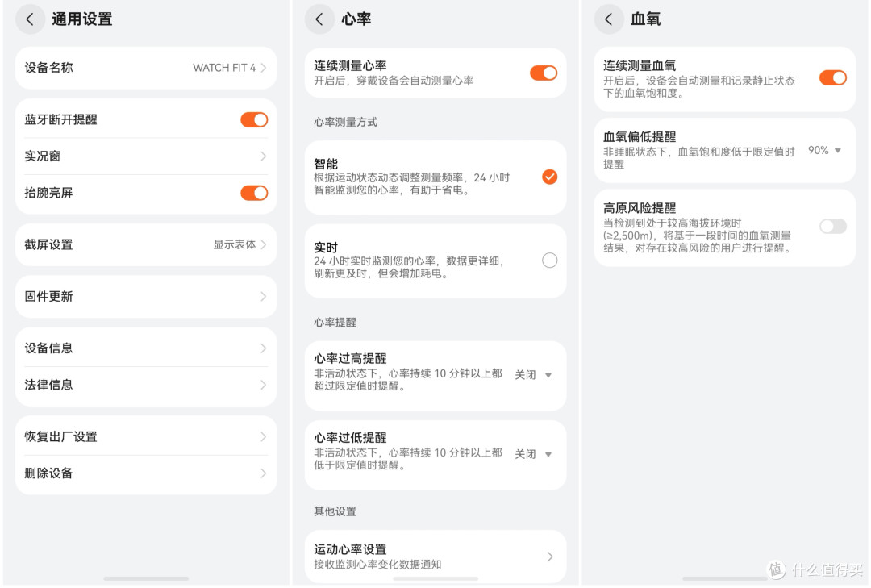Select the 实时 measurement mode radio

549,260
